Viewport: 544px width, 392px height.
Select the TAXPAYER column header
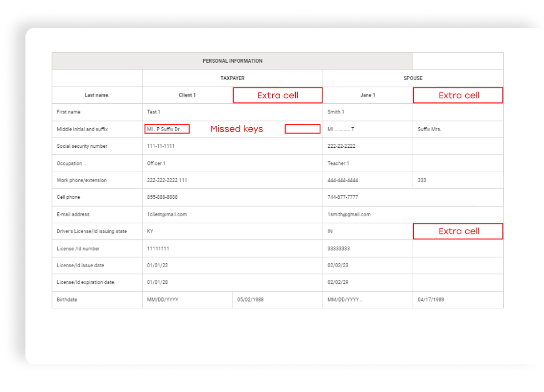pos(232,78)
